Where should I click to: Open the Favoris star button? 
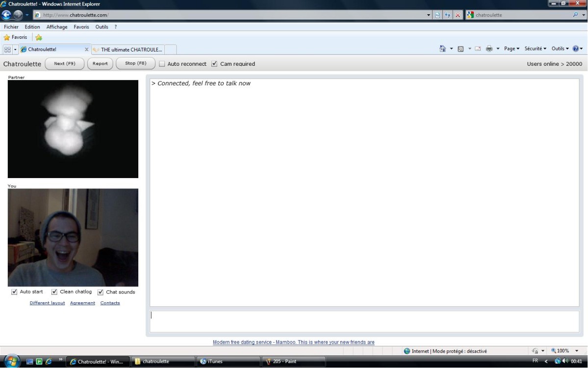(x=15, y=37)
